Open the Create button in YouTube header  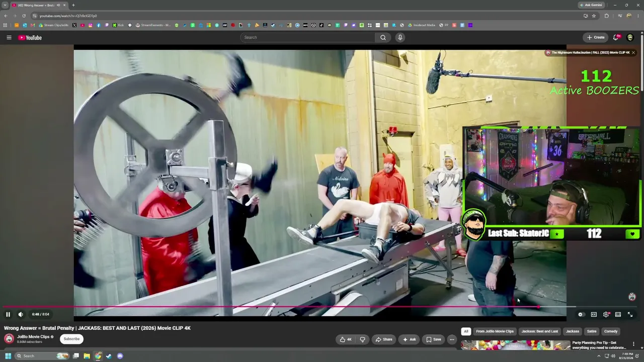coord(596,37)
